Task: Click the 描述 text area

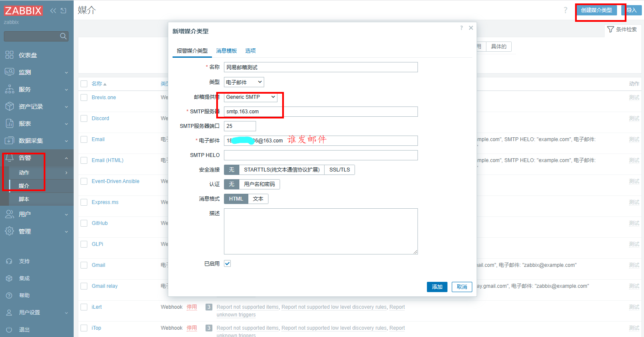Action: [321, 231]
